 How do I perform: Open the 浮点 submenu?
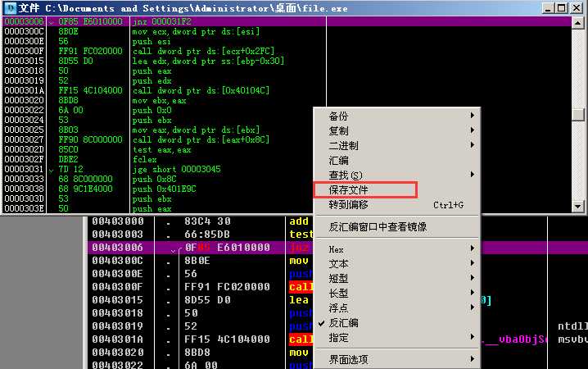coord(396,307)
